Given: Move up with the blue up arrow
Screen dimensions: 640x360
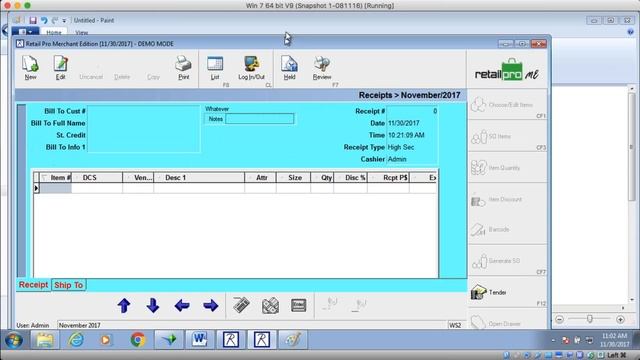Looking at the screenshot, I should [124, 305].
